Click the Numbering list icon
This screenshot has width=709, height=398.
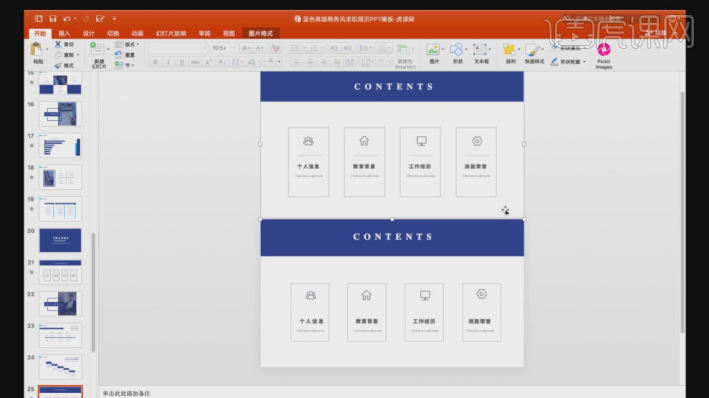(314, 48)
